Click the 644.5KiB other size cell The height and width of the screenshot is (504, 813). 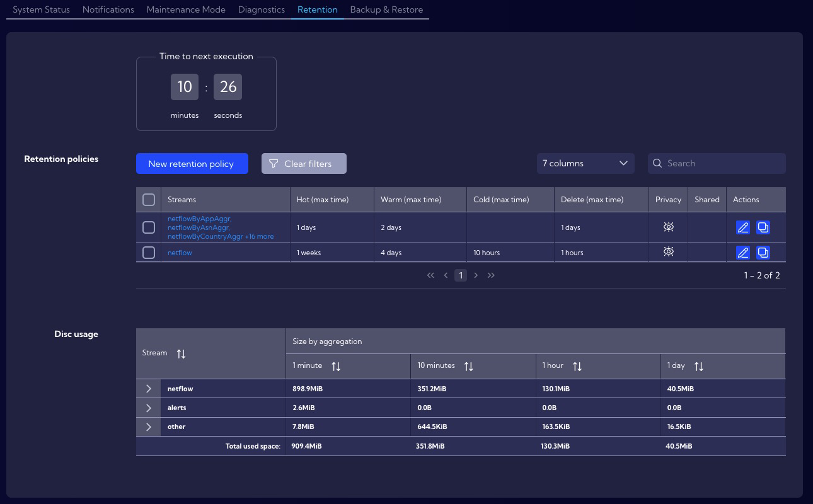(x=473, y=427)
